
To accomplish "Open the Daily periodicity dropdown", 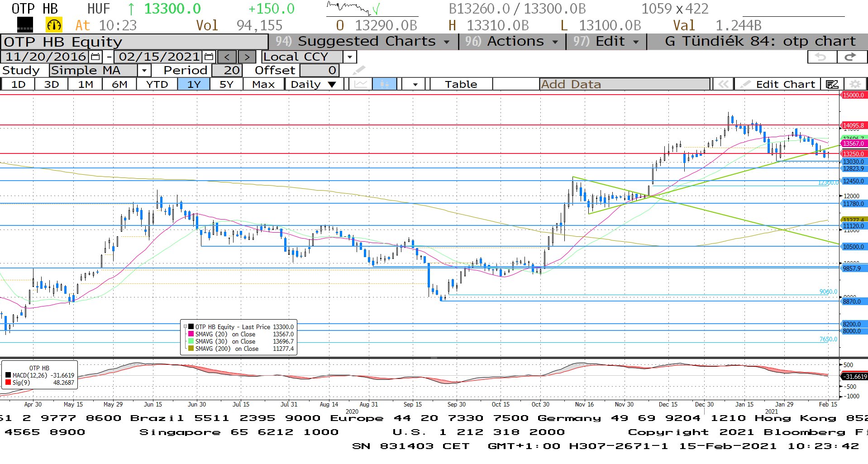I will tap(314, 84).
